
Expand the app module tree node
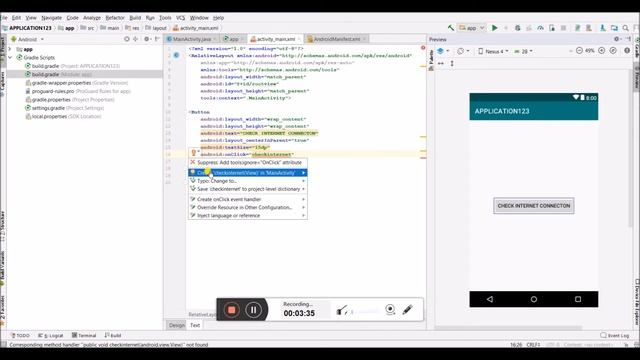(x=10, y=49)
